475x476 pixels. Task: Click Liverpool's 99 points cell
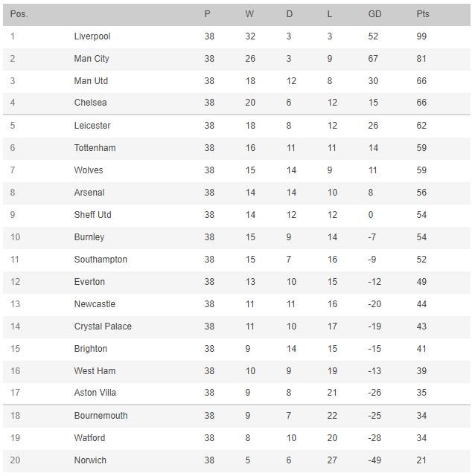422,36
